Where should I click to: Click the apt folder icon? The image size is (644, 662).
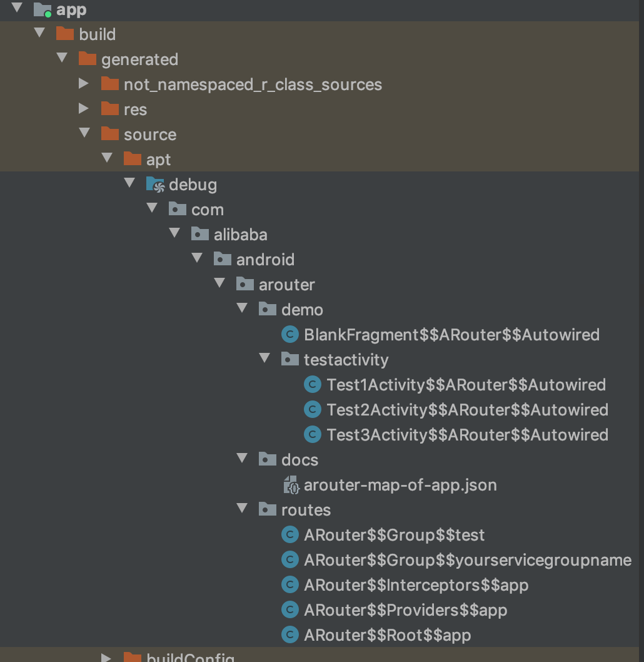point(133,159)
